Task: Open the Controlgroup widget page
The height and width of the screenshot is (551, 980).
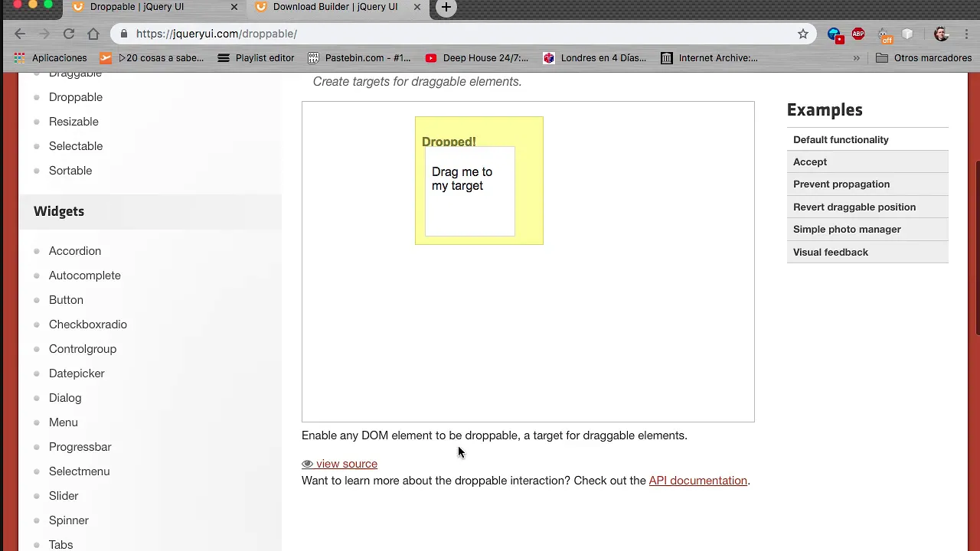Action: point(83,349)
